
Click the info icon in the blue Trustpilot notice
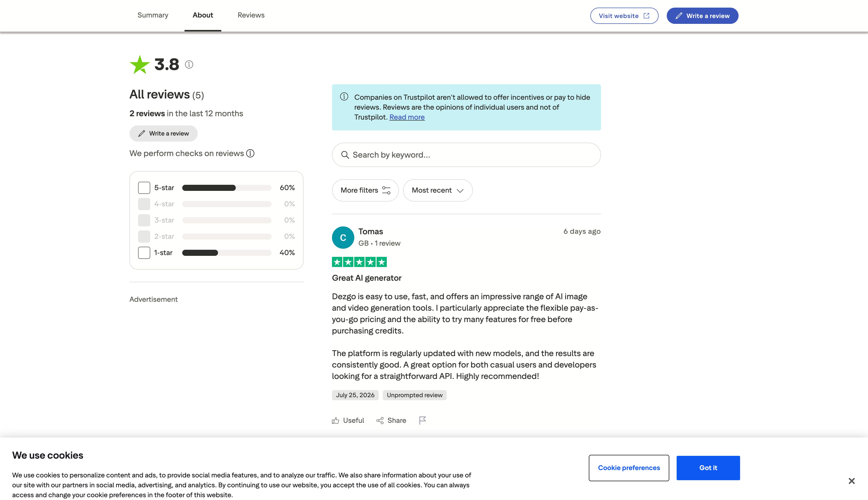[x=344, y=97]
